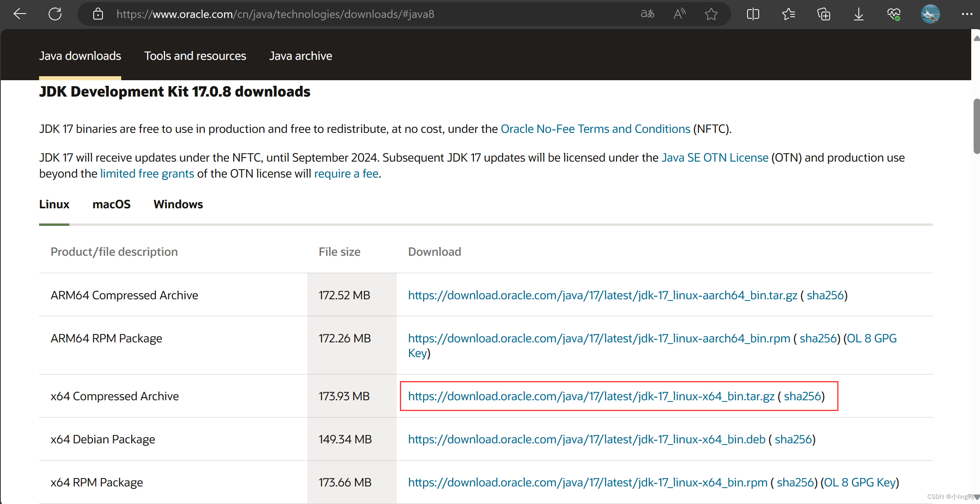Start Read aloud from the toolbar

679,14
